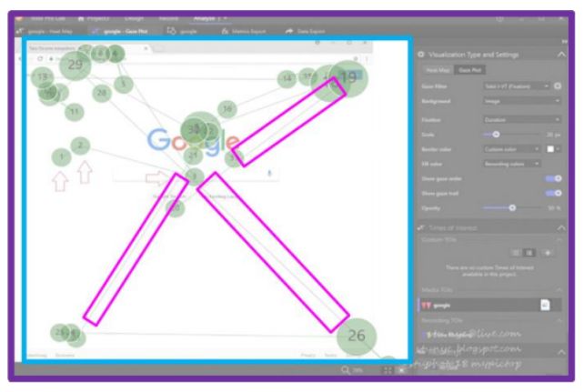Screen dimensions: 584x392
Task: Adjust the Opacity slider handle
Action: pos(512,207)
